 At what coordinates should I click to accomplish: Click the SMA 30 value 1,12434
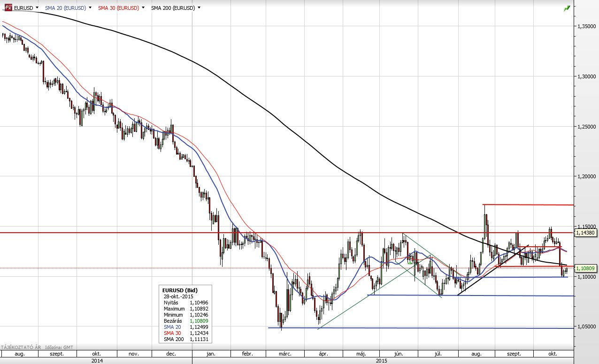coord(198,333)
